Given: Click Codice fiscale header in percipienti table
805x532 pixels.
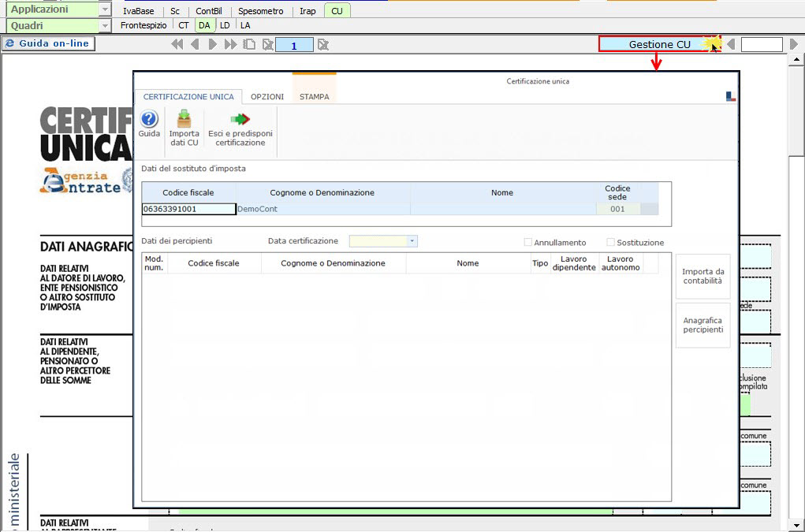Looking at the screenshot, I should 214,263.
